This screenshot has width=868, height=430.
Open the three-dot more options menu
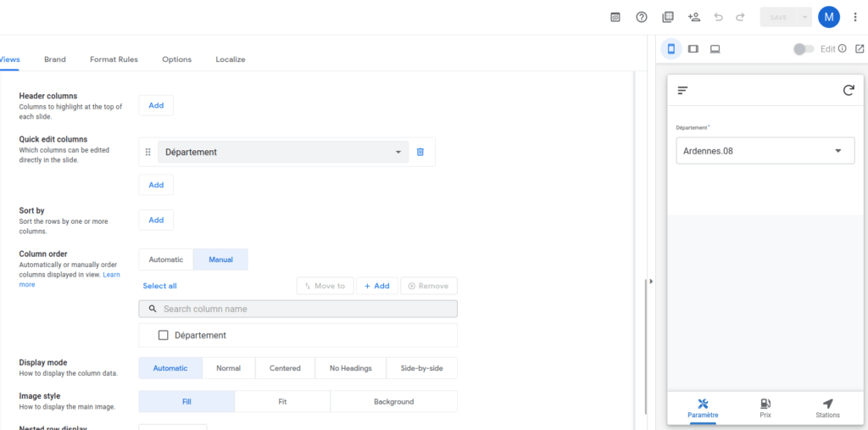(x=855, y=17)
